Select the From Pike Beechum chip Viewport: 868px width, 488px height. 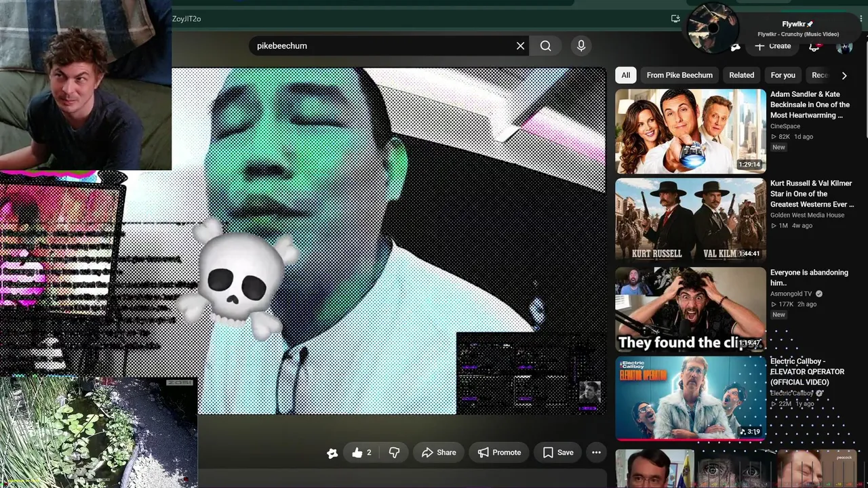[679, 75]
